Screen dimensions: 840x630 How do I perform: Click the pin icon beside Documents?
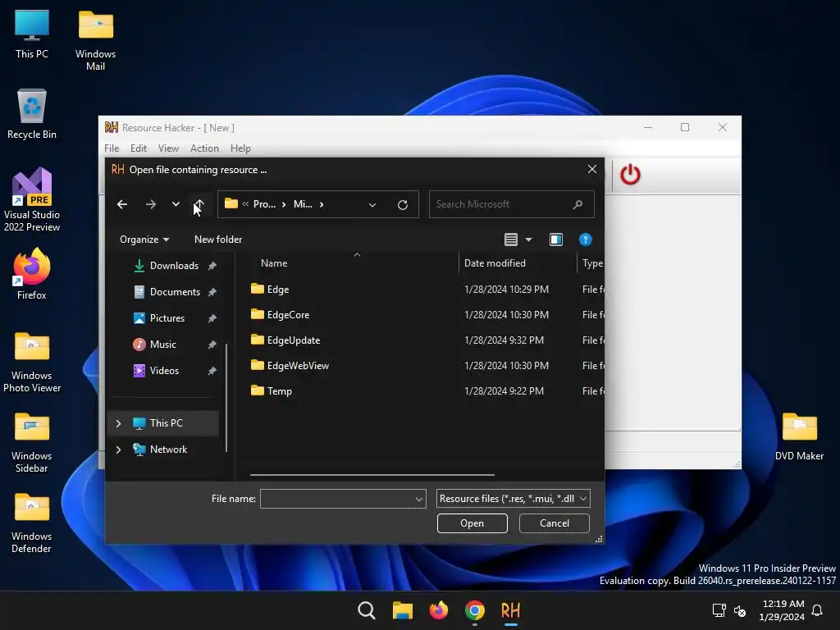coord(212,292)
